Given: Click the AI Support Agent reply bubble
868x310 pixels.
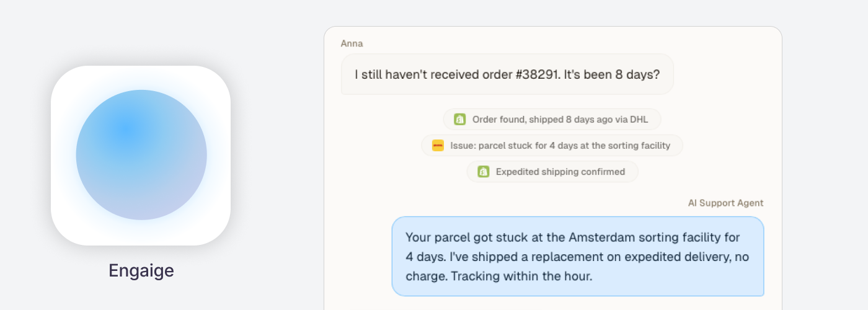Looking at the screenshot, I should point(578,256).
